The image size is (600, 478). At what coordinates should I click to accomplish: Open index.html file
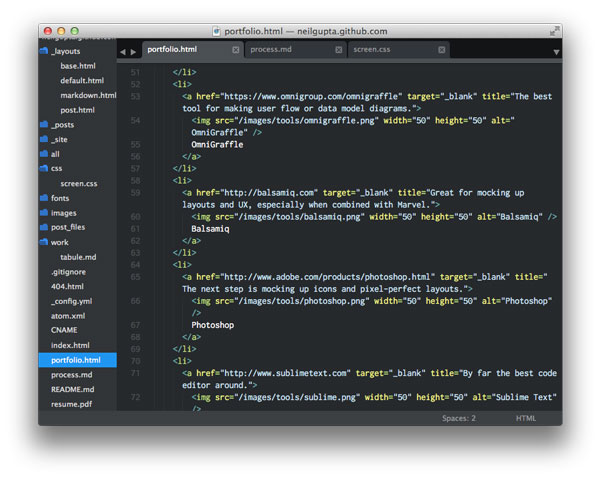(70, 345)
